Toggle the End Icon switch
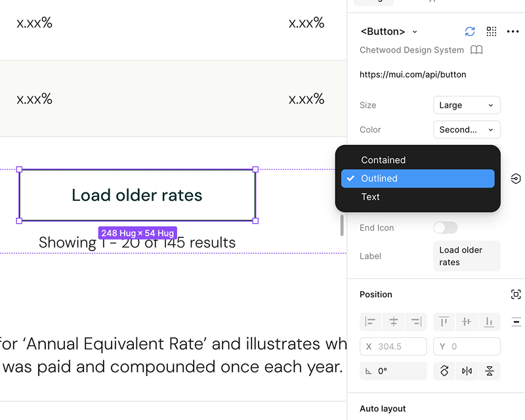This screenshot has height=420, width=525. (x=445, y=228)
